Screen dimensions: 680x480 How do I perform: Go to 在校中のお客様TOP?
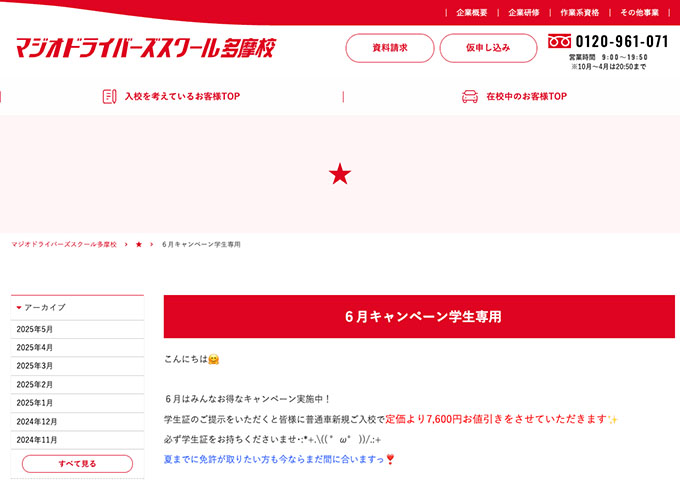coord(526,96)
